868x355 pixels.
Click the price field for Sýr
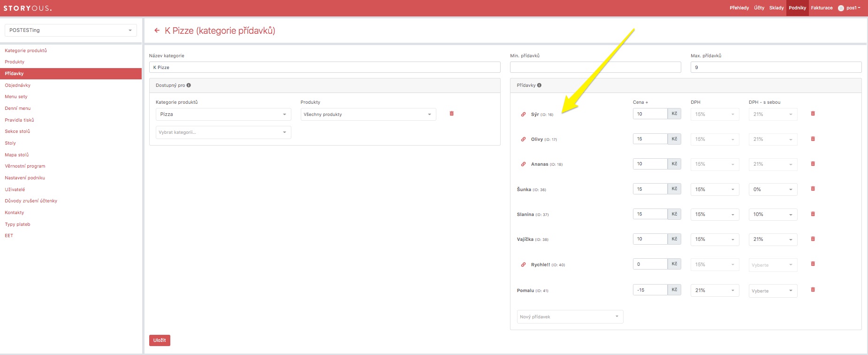[650, 114]
